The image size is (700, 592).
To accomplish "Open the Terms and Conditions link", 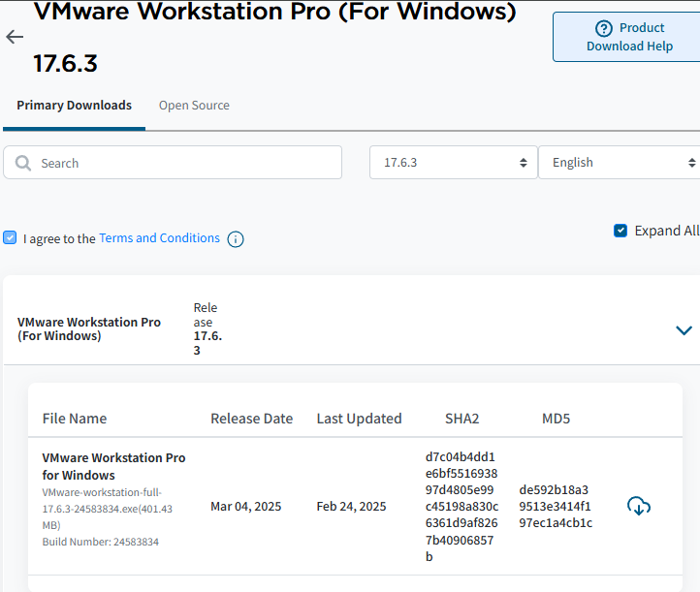I will click(x=159, y=238).
